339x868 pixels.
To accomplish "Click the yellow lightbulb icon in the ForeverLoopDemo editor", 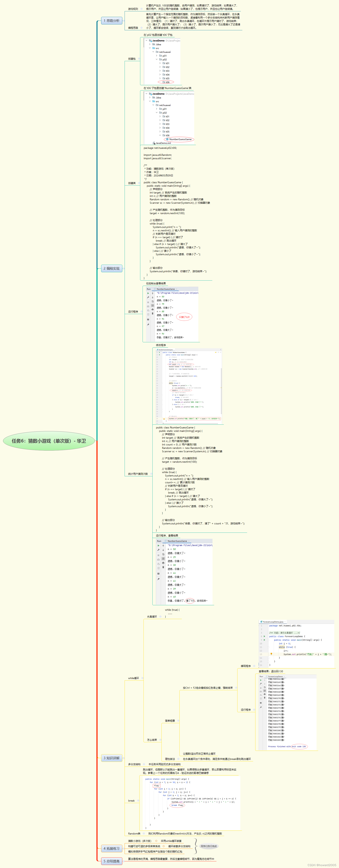I will click(x=271, y=654).
